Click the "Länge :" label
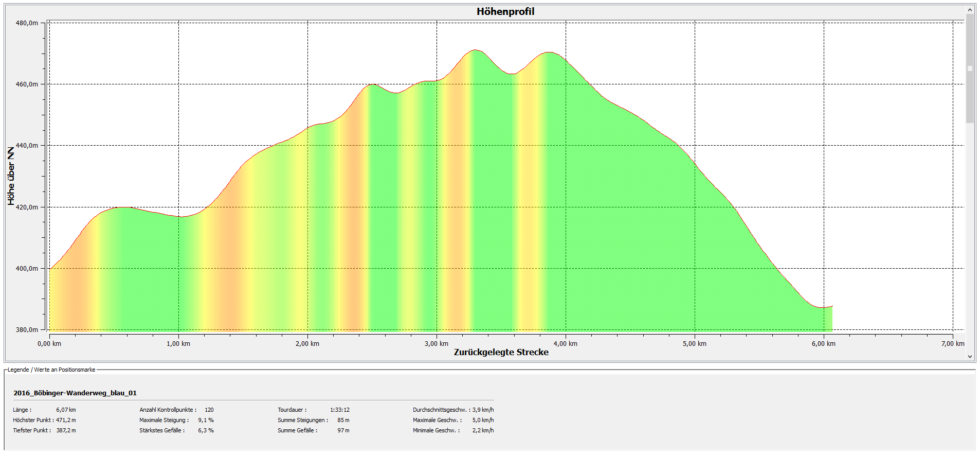The height and width of the screenshot is (455, 980). click(x=22, y=410)
